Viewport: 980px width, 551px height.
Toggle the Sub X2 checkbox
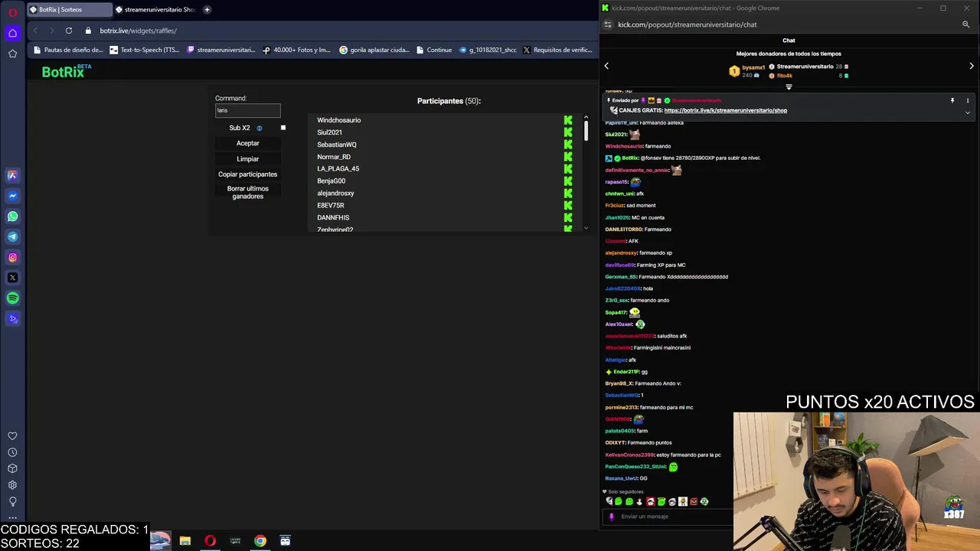pos(283,128)
